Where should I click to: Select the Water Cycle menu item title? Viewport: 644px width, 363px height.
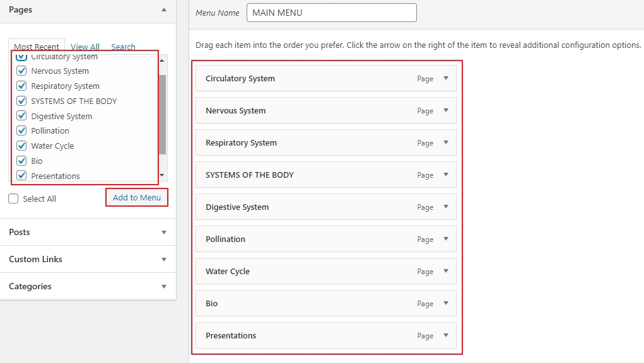[x=228, y=271]
